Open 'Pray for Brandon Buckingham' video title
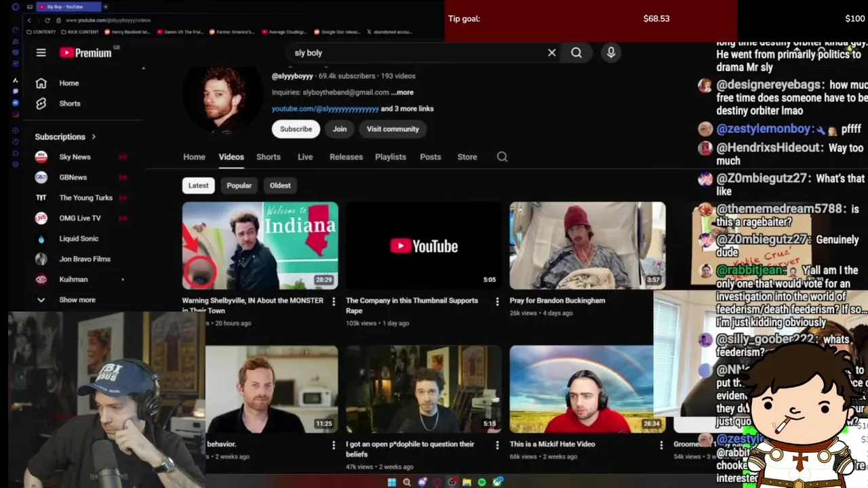This screenshot has width=868, height=488. point(557,300)
